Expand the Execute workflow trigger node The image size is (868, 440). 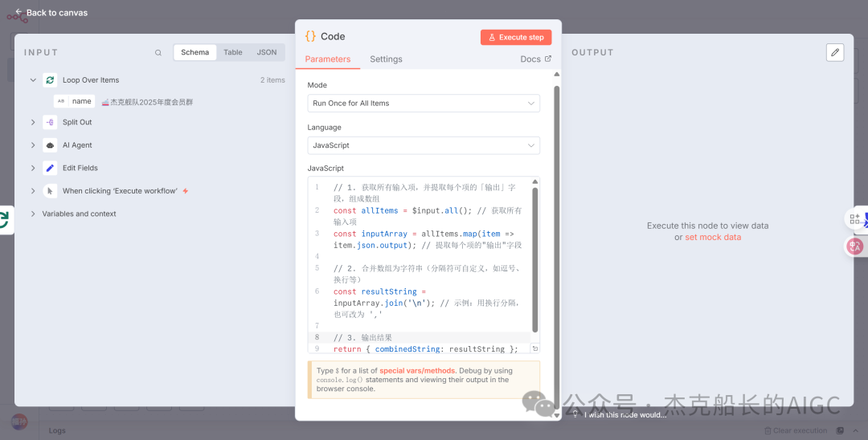[33, 191]
